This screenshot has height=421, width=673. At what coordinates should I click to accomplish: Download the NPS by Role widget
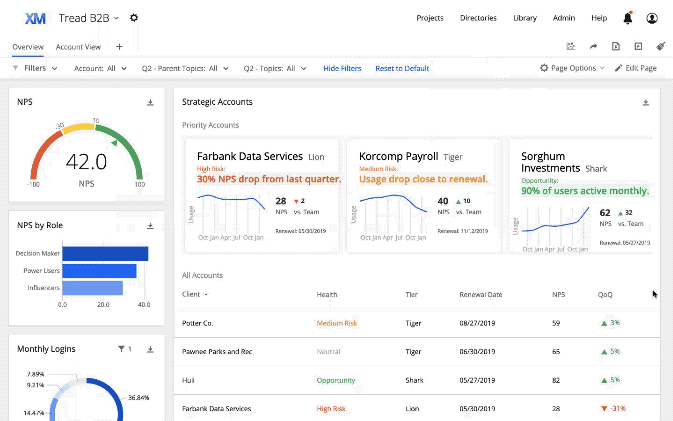click(150, 226)
